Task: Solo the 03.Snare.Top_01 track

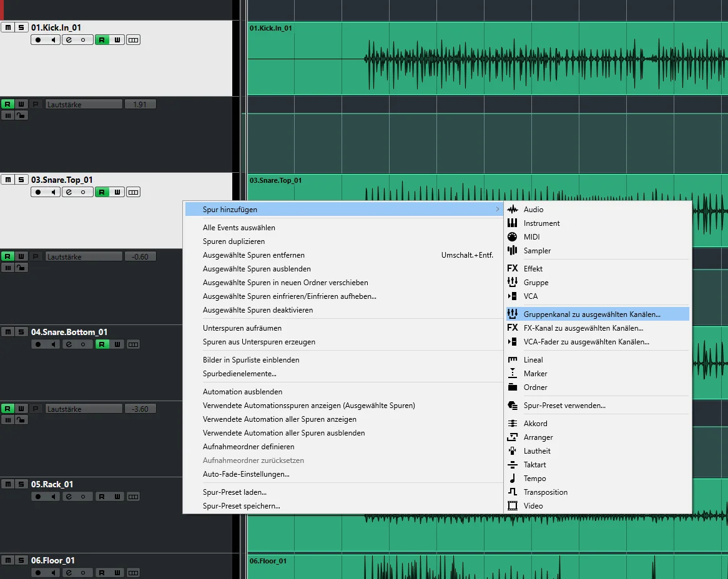Action: 21,180
